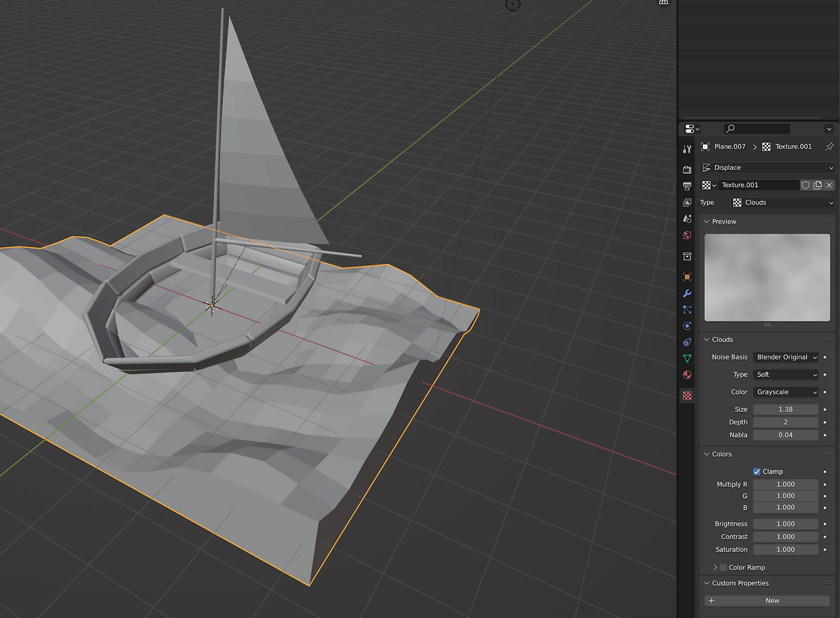The height and width of the screenshot is (618, 840).
Task: Open the Texture properties tab
Action: (687, 396)
